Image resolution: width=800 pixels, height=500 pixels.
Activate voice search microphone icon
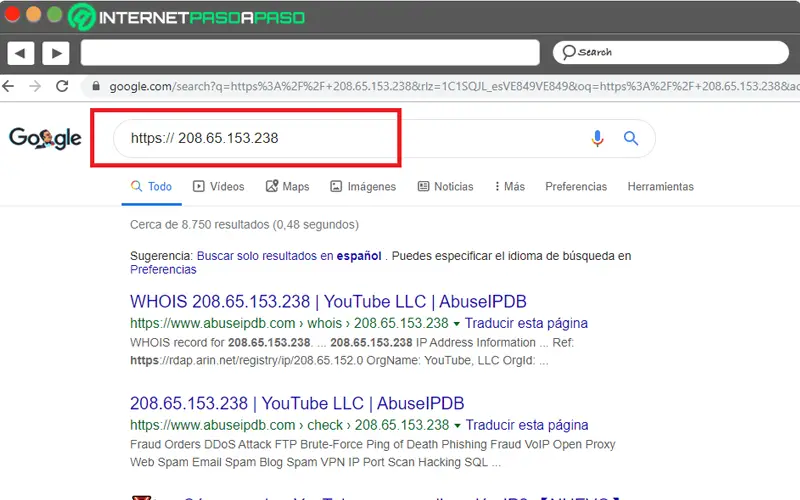coord(597,138)
